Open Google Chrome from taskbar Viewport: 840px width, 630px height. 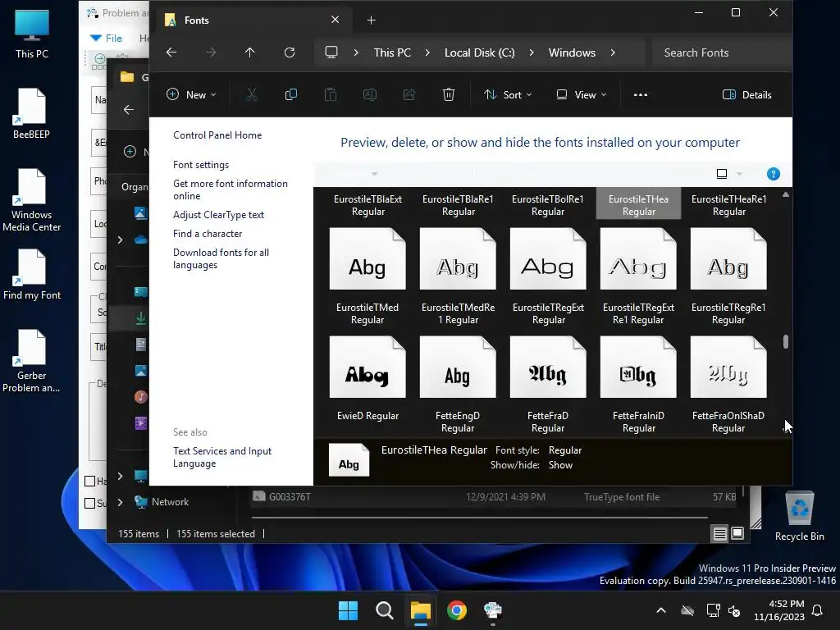(x=456, y=610)
